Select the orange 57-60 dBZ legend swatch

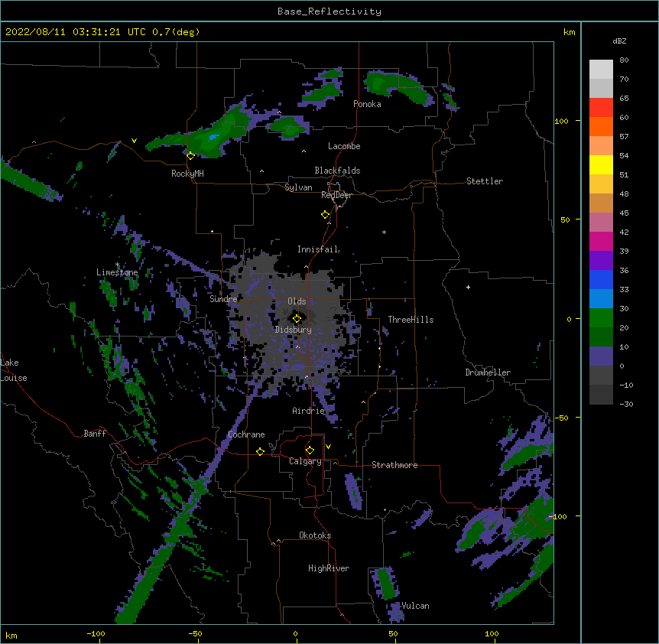(601, 126)
